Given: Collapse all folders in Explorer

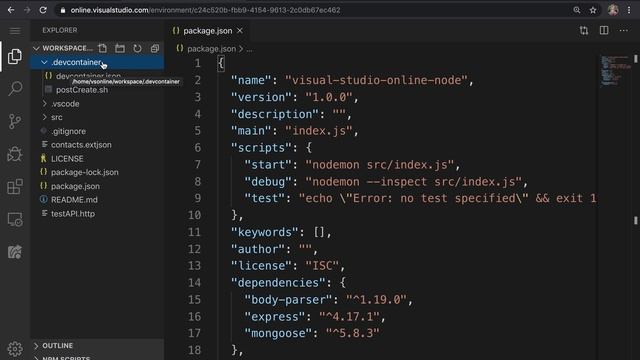Looking at the screenshot, I should (155, 48).
